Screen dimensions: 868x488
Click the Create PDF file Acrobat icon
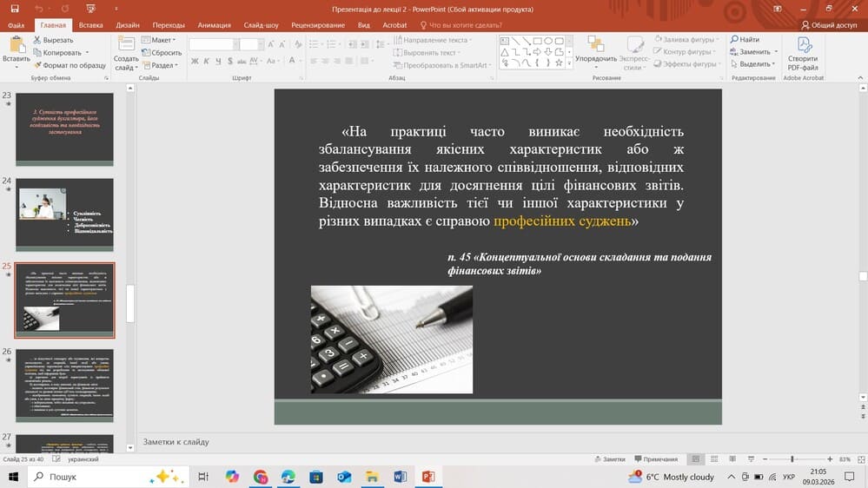[802, 46]
